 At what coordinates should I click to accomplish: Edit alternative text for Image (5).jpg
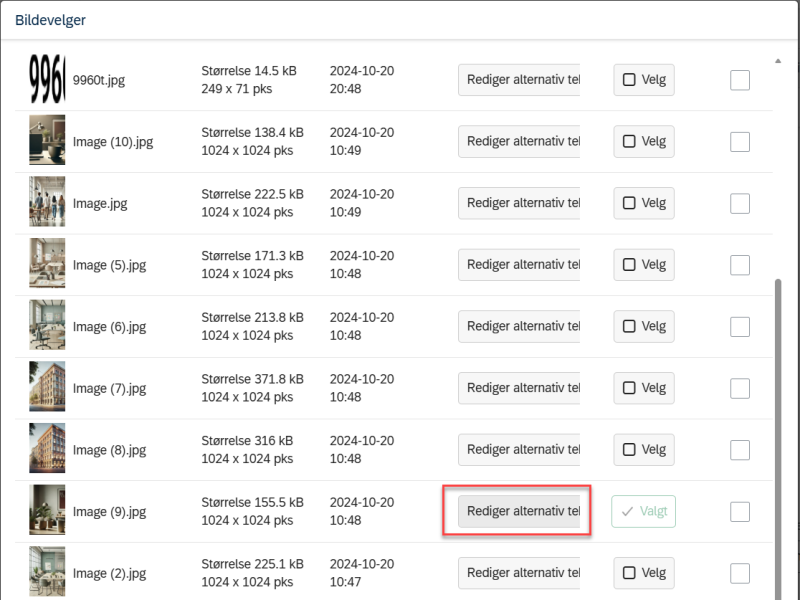(x=519, y=265)
